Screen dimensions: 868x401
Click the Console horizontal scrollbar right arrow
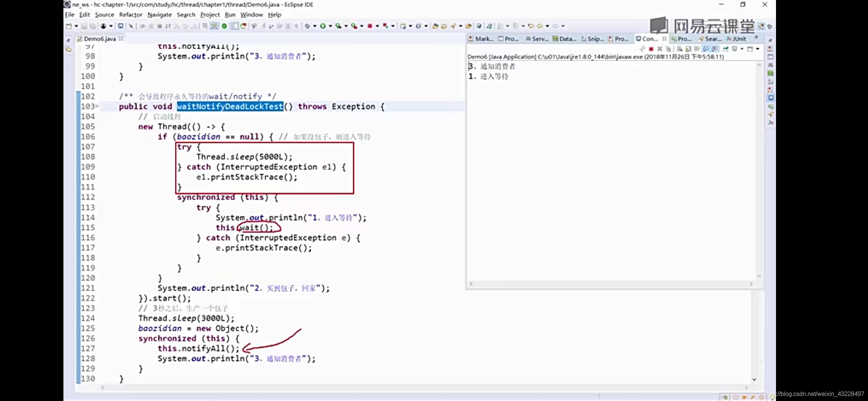click(751, 284)
